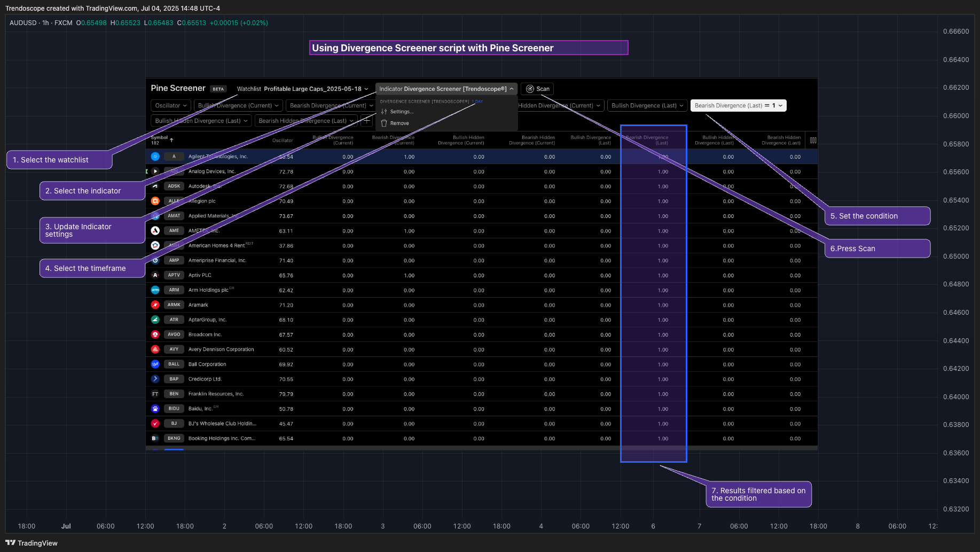Click the Franklin Resources FT logo
Image resolution: width=980 pixels, height=552 pixels.
coord(155,394)
